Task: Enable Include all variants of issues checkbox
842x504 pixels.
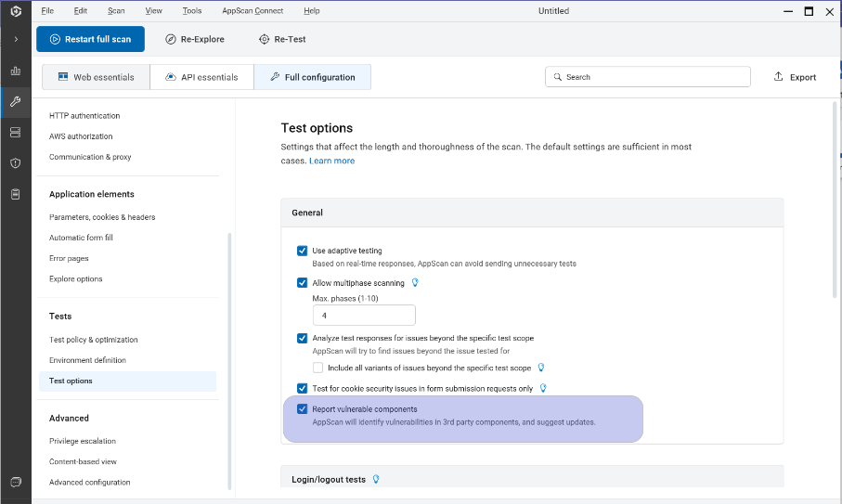Action: [317, 368]
